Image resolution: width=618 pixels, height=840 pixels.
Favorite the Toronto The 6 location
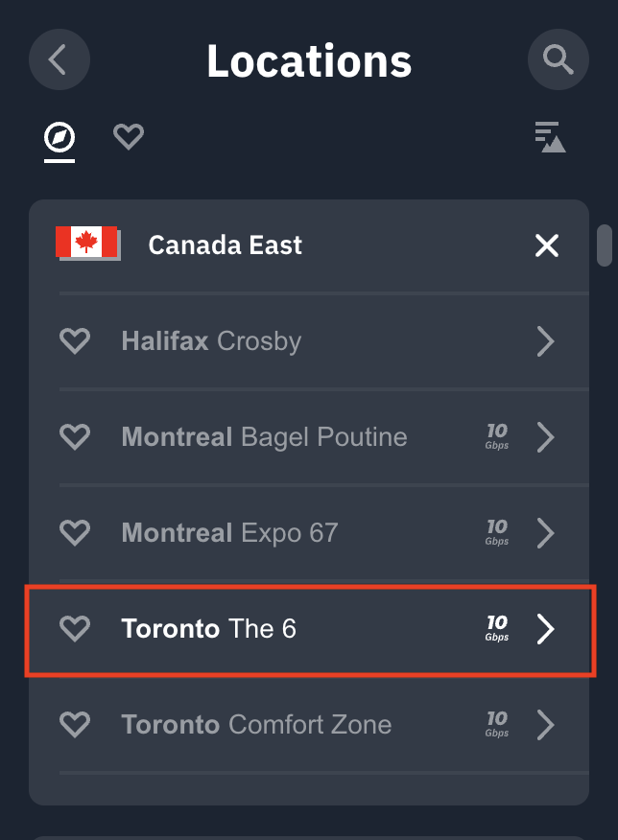(x=75, y=629)
